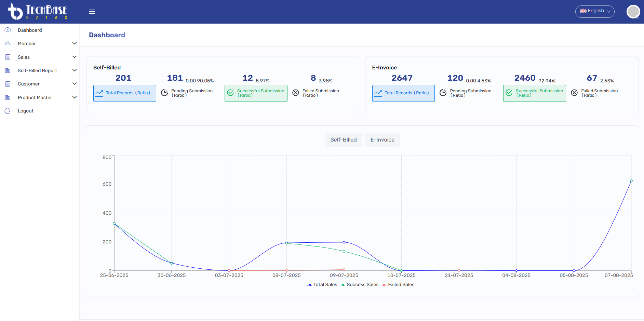Image resolution: width=644 pixels, height=321 pixels.
Task: Click the Dashboard sidebar icon
Action: [x=8, y=30]
